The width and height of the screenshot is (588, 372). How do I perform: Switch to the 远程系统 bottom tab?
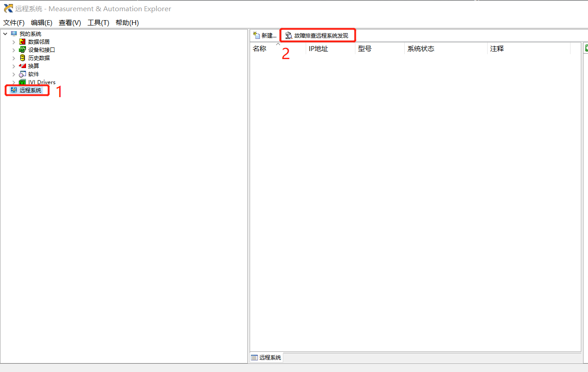pos(266,358)
